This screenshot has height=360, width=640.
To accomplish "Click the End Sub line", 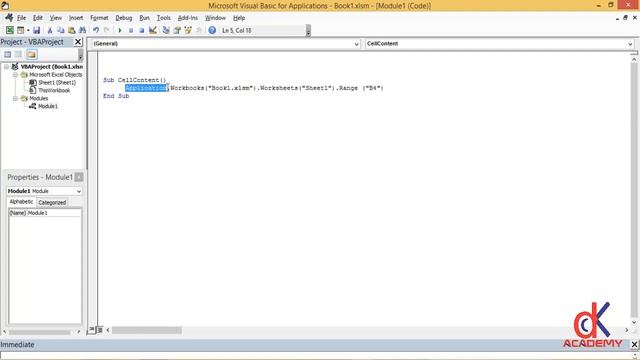I will (x=116, y=96).
